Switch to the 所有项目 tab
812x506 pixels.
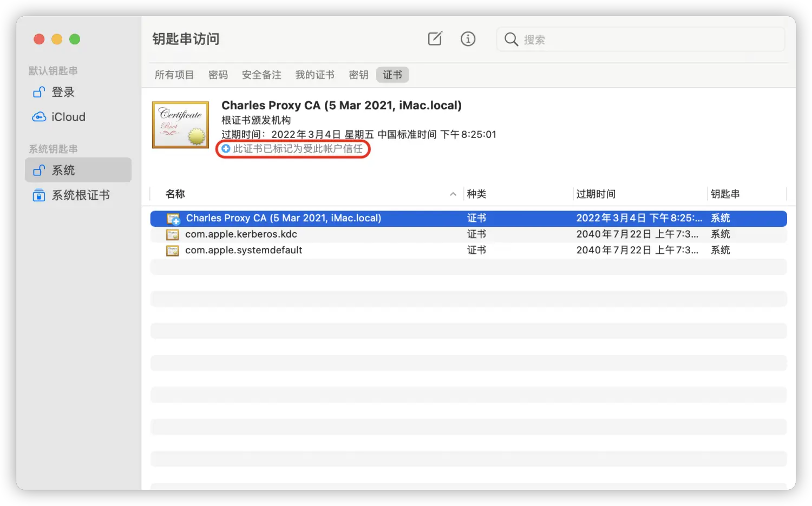click(174, 75)
